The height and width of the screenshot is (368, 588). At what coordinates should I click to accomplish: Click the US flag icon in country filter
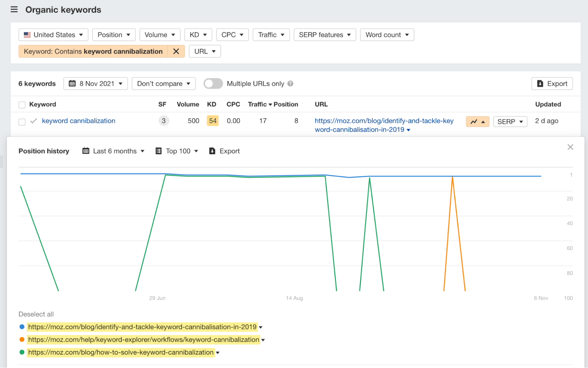point(27,35)
